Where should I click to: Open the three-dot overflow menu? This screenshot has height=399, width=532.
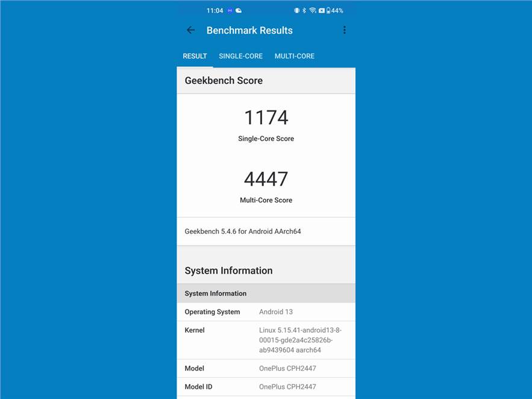click(345, 30)
